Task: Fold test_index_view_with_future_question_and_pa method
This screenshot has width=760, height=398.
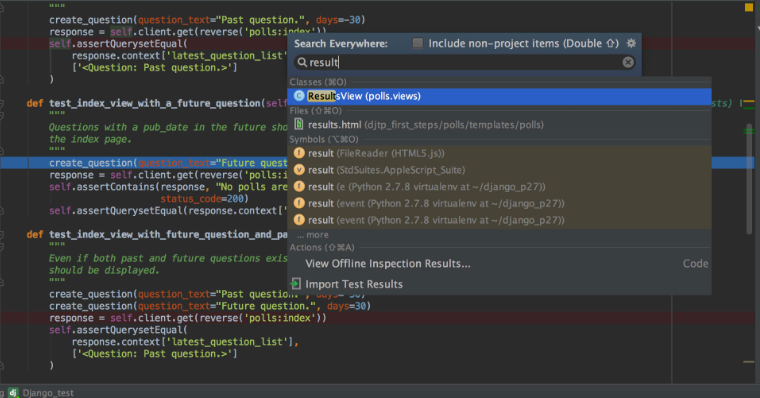Action: pos(1,235)
